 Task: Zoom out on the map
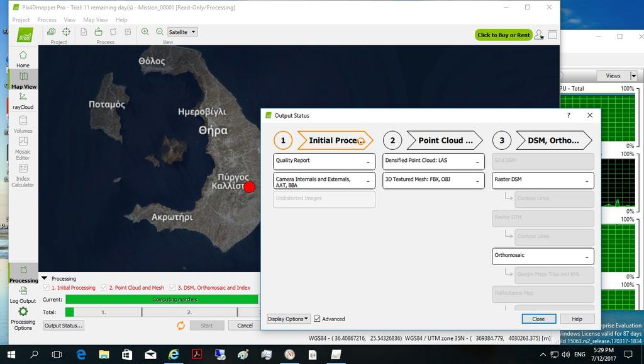[160, 31]
